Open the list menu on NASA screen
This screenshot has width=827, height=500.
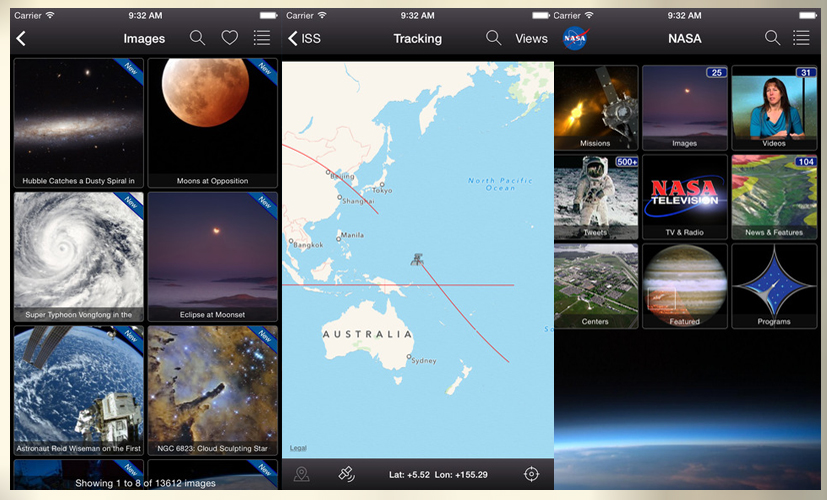tap(801, 38)
